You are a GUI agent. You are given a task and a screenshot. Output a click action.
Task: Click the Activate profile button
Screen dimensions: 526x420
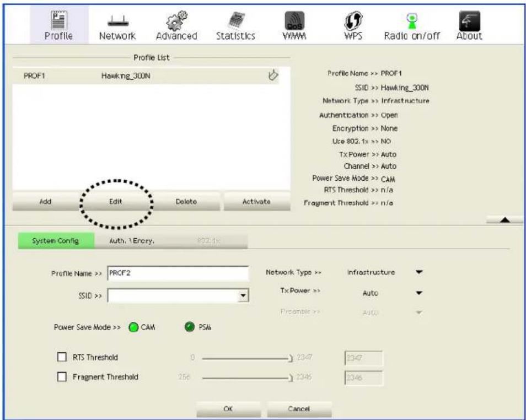(256, 201)
